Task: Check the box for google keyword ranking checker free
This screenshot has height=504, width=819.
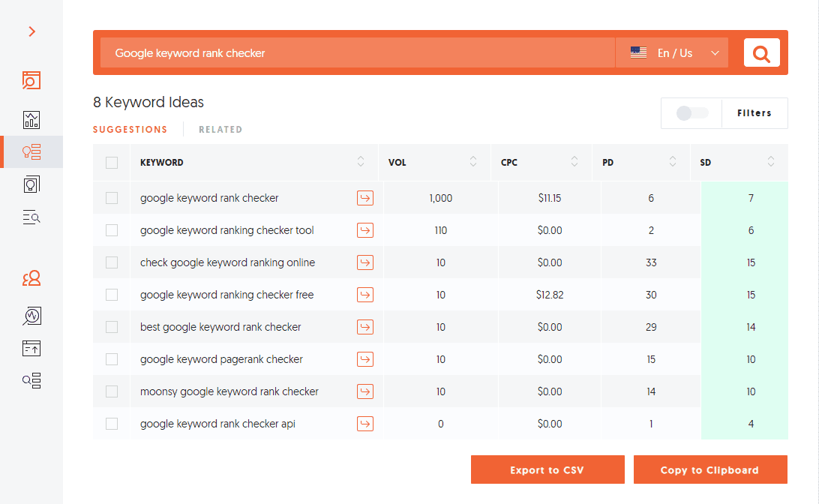Action: coord(112,295)
